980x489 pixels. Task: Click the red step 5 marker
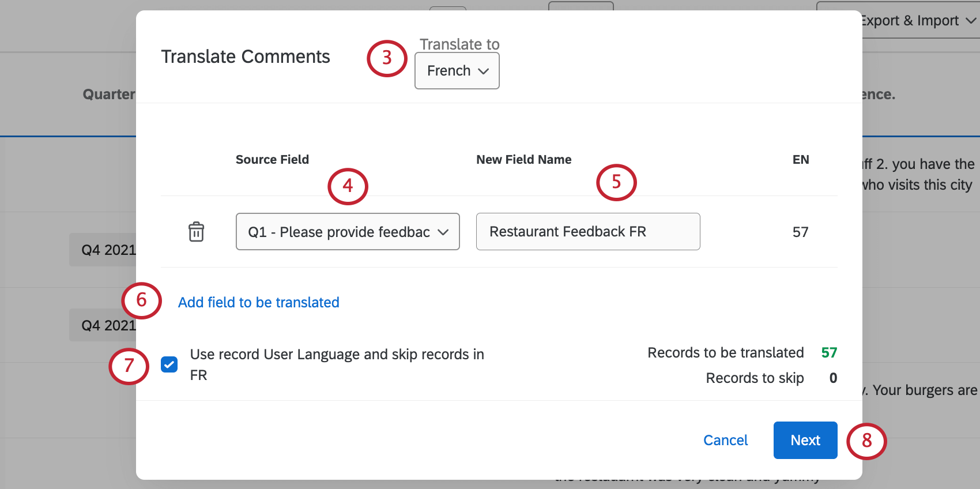click(x=616, y=182)
